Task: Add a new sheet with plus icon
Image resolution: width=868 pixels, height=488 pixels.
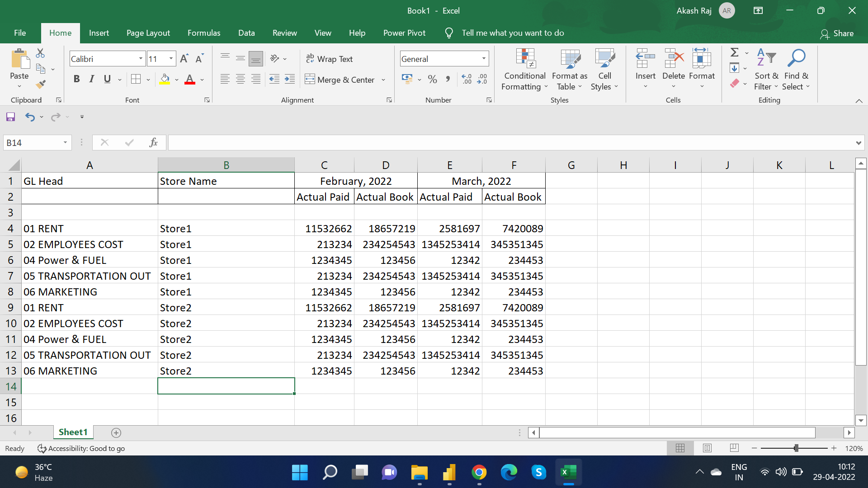Action: point(116,433)
